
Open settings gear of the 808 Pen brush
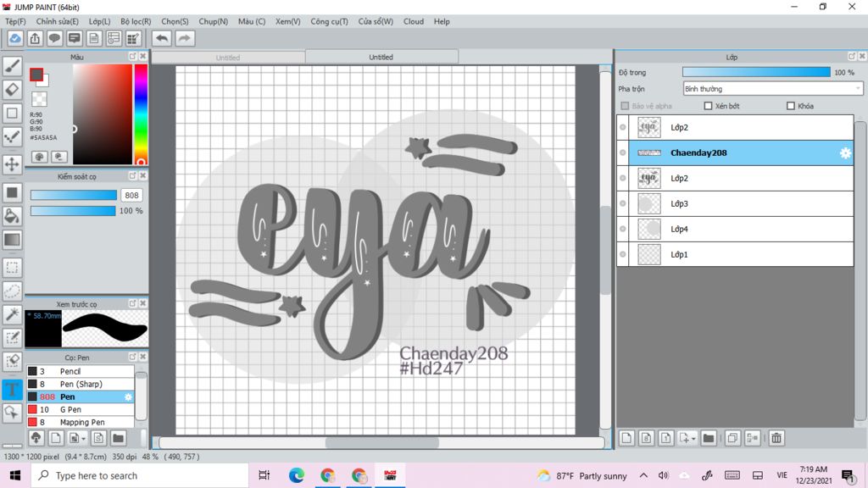(x=128, y=396)
